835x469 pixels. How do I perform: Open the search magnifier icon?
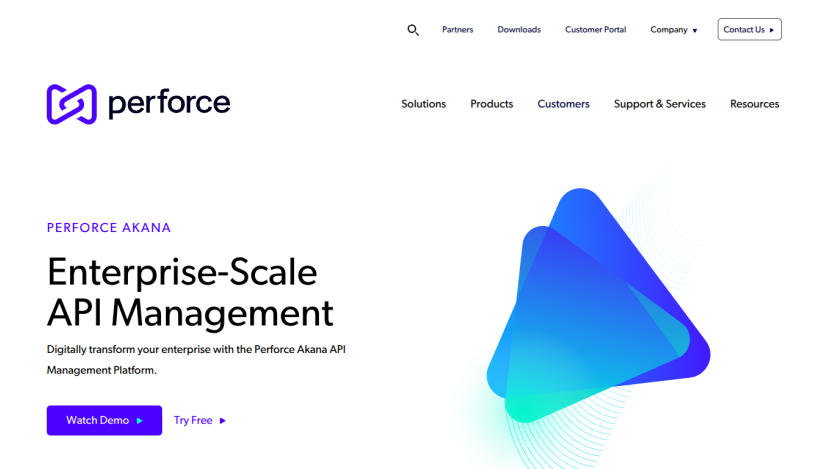[413, 30]
